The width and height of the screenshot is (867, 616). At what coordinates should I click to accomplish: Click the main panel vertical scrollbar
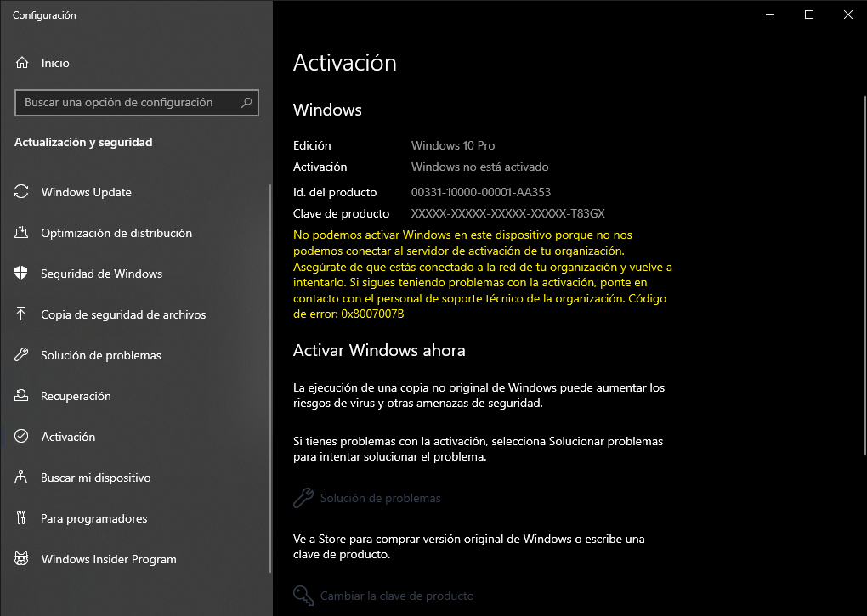tap(864, 276)
